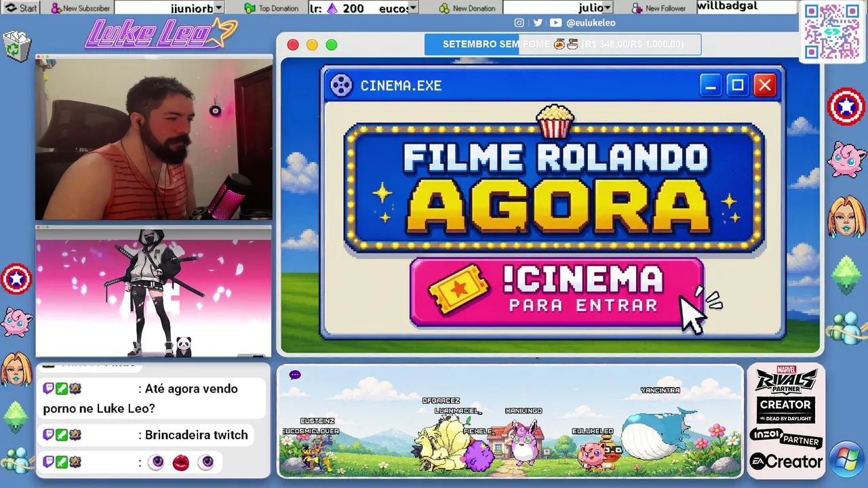
Task: Click the purple chat bubble icon
Action: click(295, 375)
